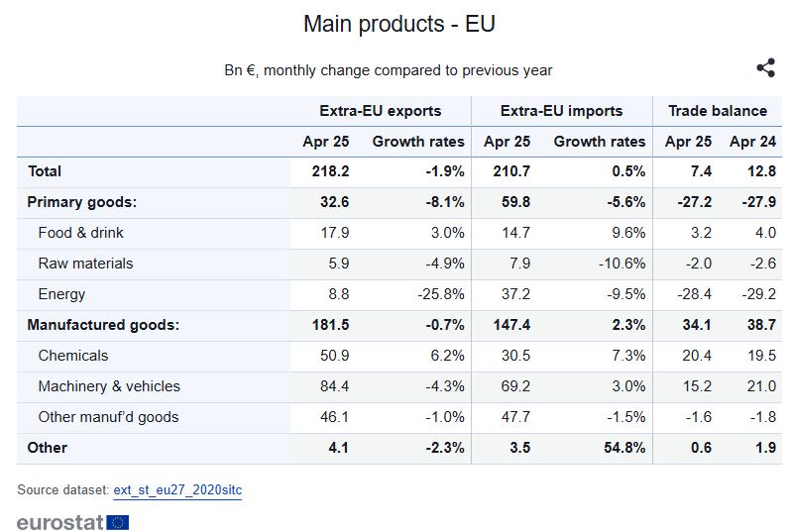Open the ext_st_eu27_2020sitc dataset link
Image resolution: width=789 pixels, height=532 pixels.
[x=177, y=489]
